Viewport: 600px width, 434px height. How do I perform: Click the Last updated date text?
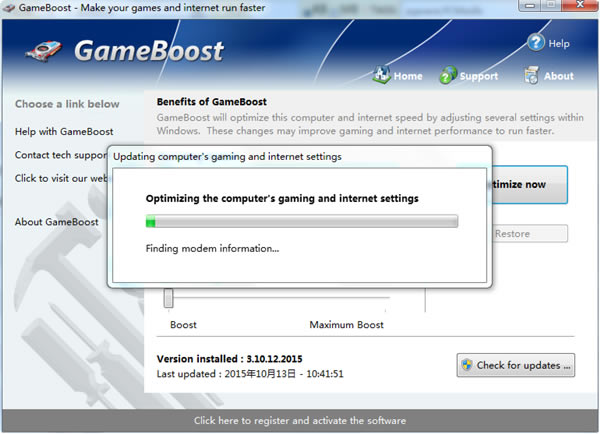pyautogui.click(x=250, y=374)
